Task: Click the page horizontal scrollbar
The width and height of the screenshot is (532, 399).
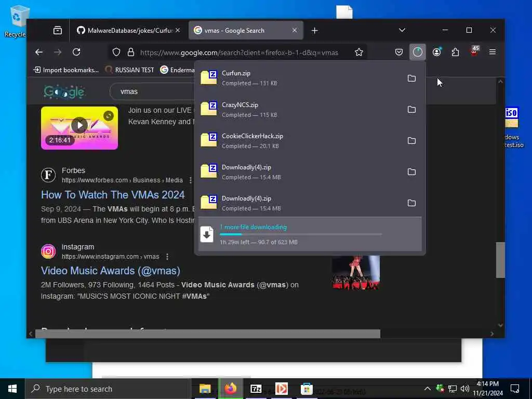Action: [x=208, y=334]
